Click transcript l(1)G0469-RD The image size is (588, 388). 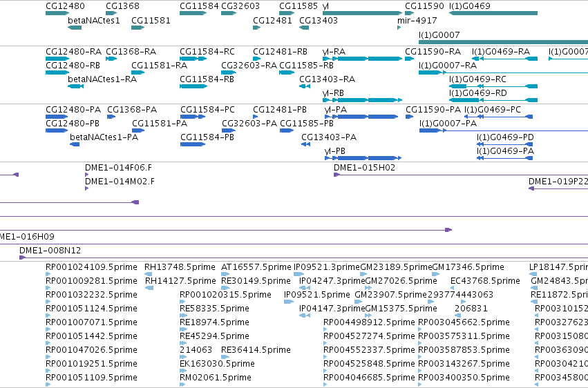pyautogui.click(x=493, y=100)
